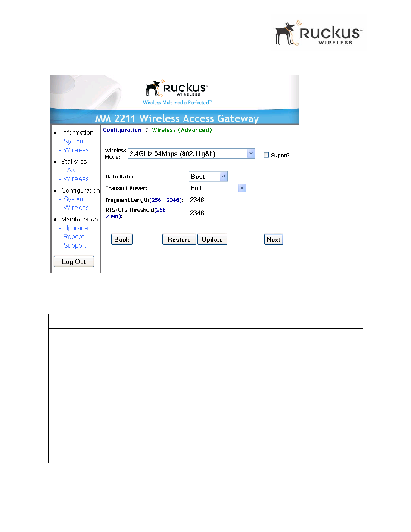Click the Next button
Screen dimensions: 411x532
click(x=274, y=240)
